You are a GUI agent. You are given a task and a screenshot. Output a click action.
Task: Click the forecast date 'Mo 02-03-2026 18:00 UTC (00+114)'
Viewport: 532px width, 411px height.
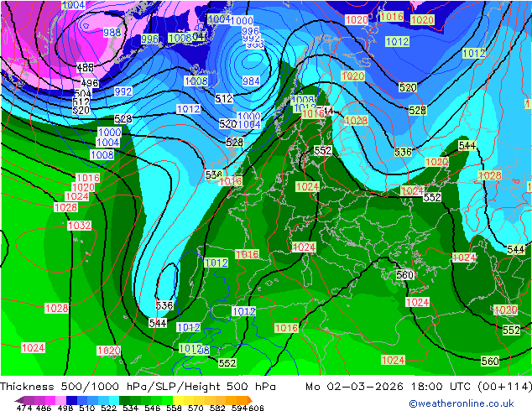click(x=419, y=387)
